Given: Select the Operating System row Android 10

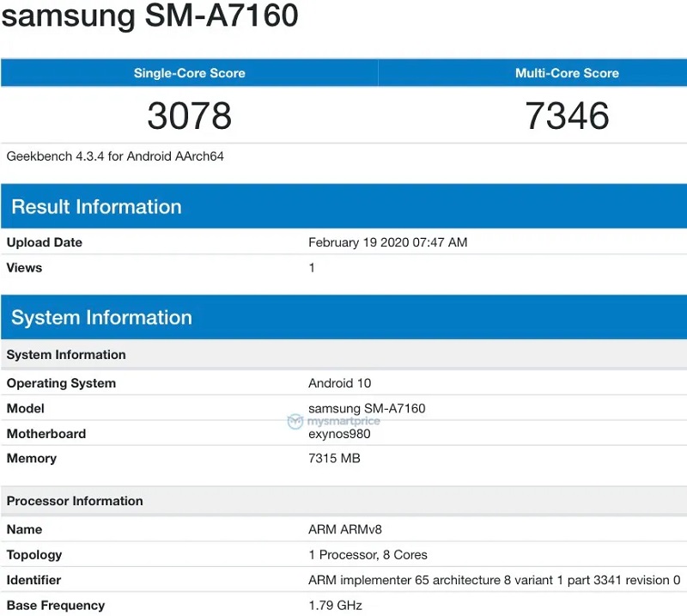Looking at the screenshot, I should pyautogui.click(x=339, y=383).
